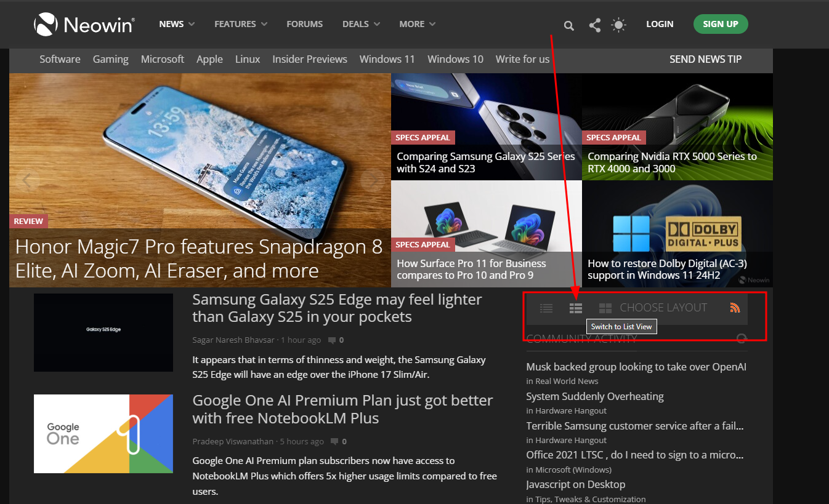Click SPECS APPEAL tag on the Surface story

[x=423, y=244]
